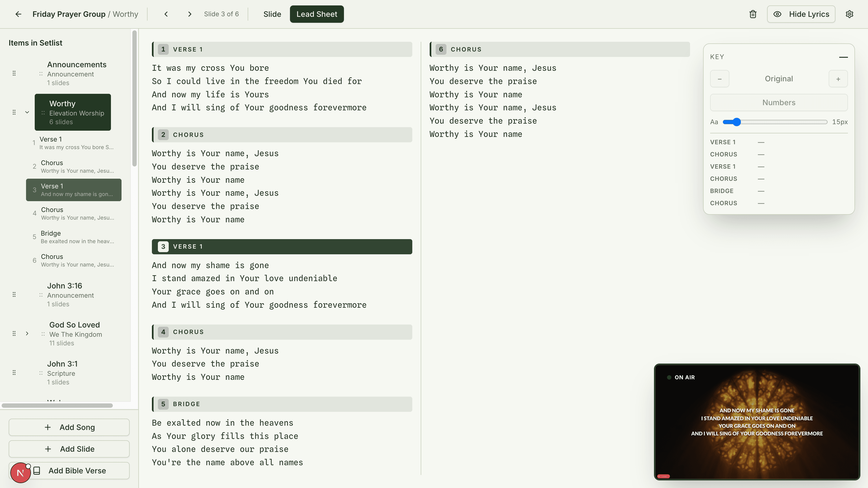Click the BRIDGE row in Key panel

coord(779,191)
